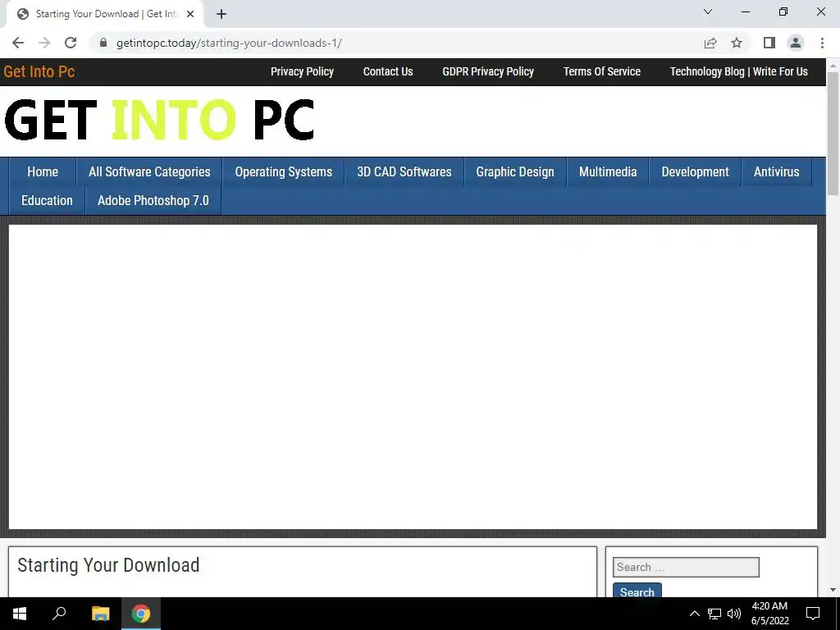Open the Chrome profile menu

click(x=796, y=43)
